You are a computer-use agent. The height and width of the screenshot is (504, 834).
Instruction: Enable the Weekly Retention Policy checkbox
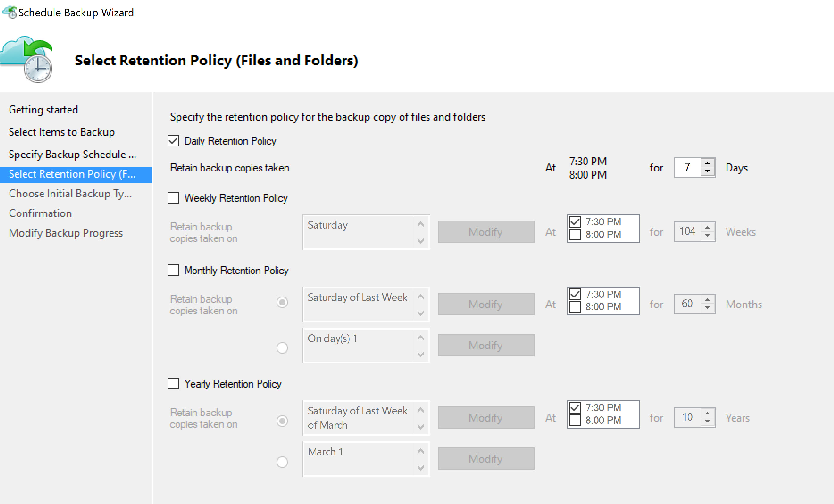173,198
